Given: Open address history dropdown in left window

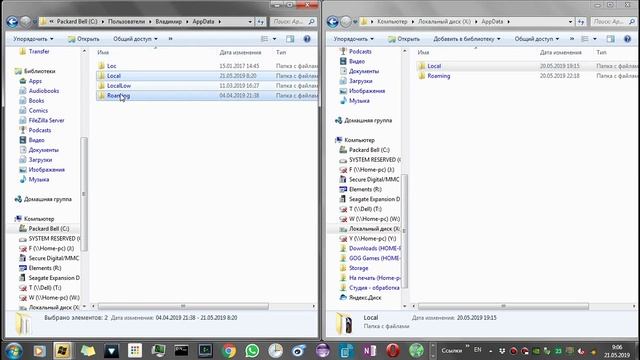Looking at the screenshot, I should click(x=250, y=22).
